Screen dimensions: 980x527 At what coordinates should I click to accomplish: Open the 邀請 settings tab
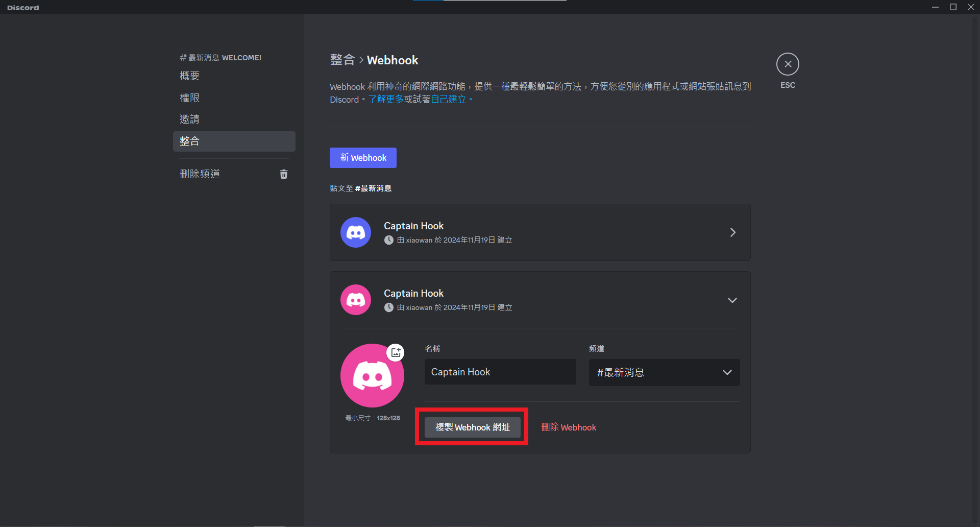coord(234,119)
